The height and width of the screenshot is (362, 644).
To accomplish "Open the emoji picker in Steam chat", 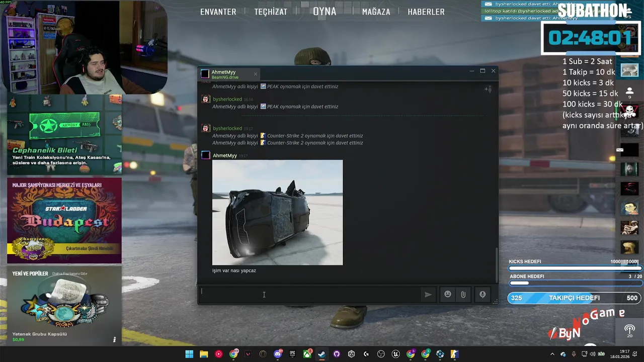I will [x=448, y=295].
